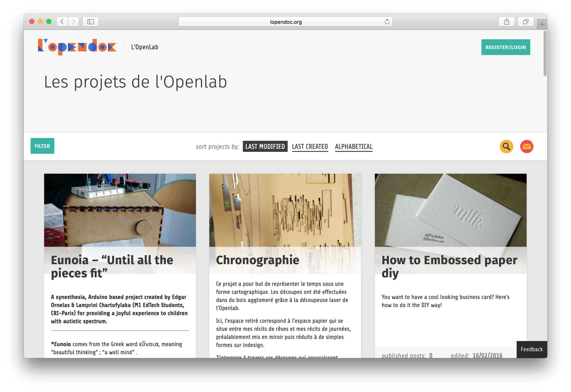Viewport: 571px width, 392px height.
Task: Click the '*Eunoia comes from the Greek word' text
Action: coord(117,348)
